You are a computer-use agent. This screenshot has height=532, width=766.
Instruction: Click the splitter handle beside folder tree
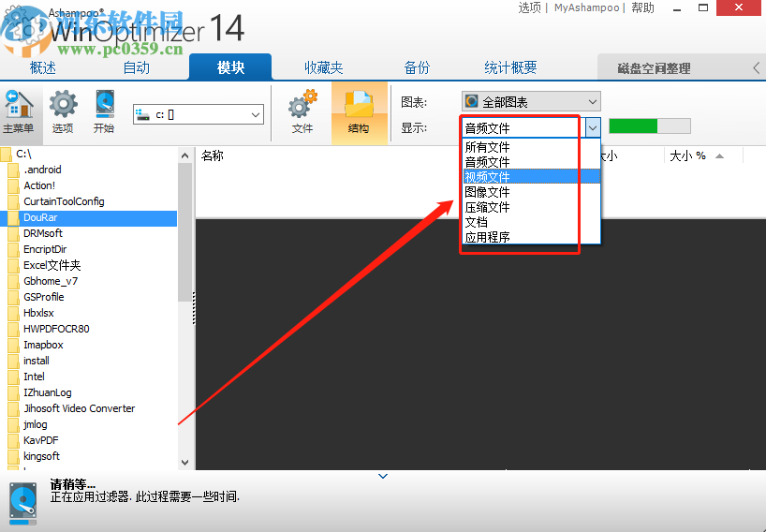[194, 308]
